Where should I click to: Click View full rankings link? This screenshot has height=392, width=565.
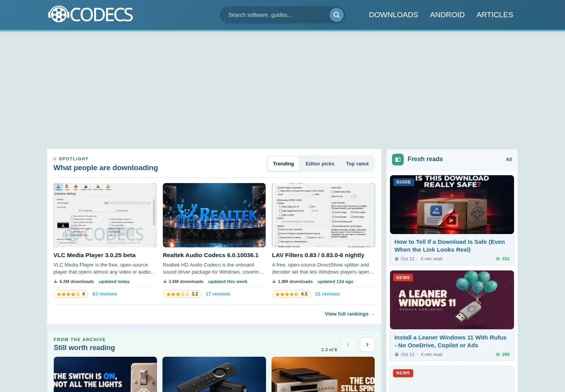[x=350, y=314]
